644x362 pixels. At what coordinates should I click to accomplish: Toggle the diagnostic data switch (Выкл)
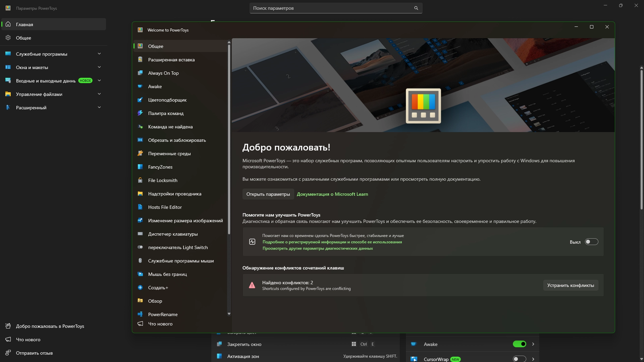coord(591,242)
